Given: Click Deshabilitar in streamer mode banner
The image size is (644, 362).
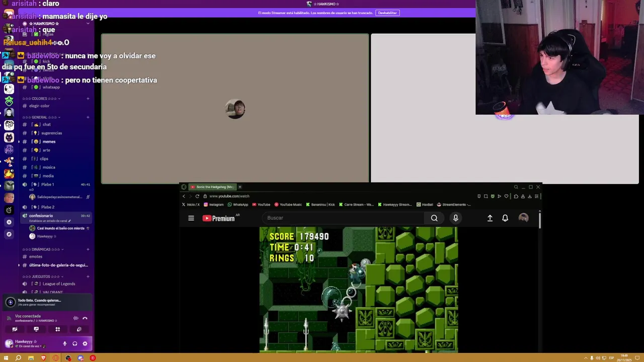Looking at the screenshot, I should tap(387, 13).
